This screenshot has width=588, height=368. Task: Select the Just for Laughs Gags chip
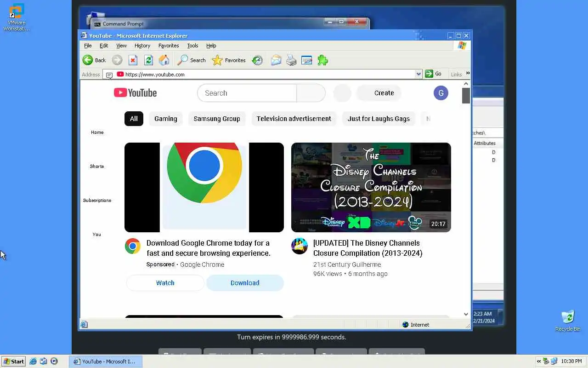[379, 119]
